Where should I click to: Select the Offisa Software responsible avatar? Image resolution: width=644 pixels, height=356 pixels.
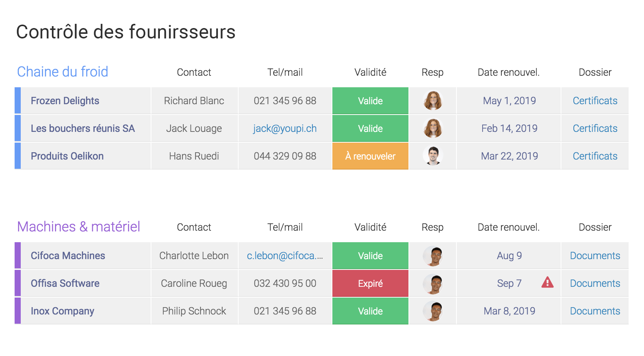[x=433, y=283]
